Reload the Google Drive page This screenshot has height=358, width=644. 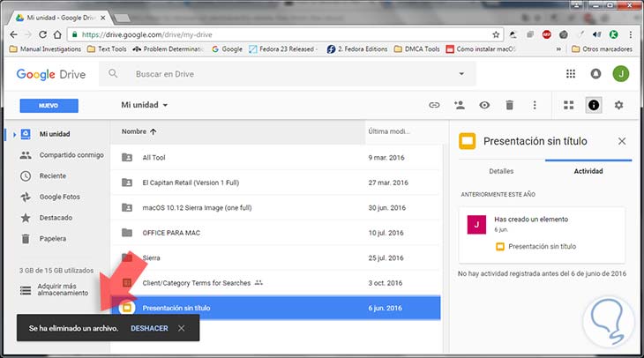point(42,34)
